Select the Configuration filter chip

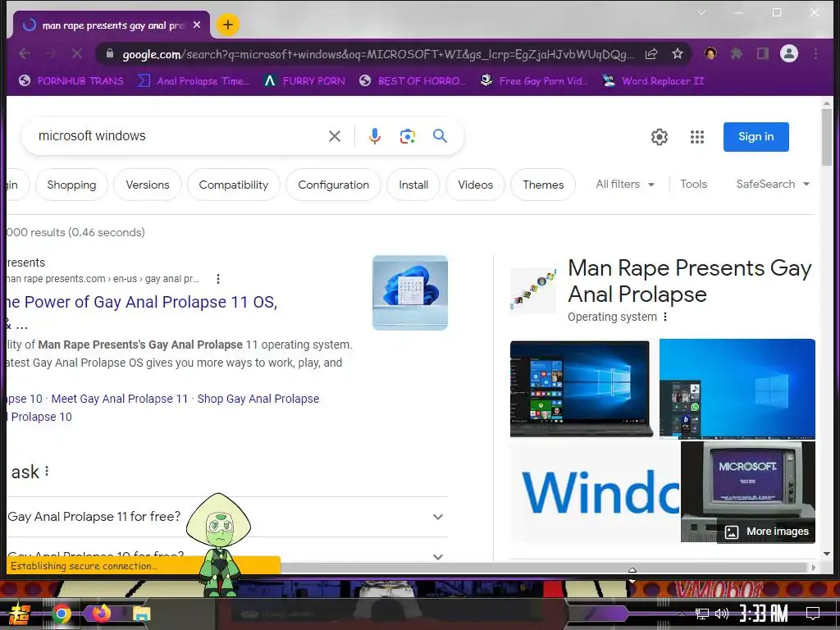pyautogui.click(x=333, y=185)
